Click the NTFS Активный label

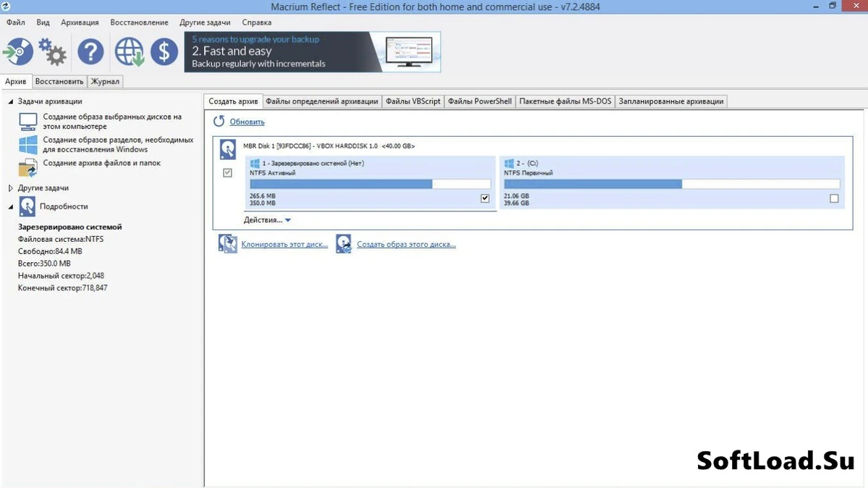click(273, 173)
